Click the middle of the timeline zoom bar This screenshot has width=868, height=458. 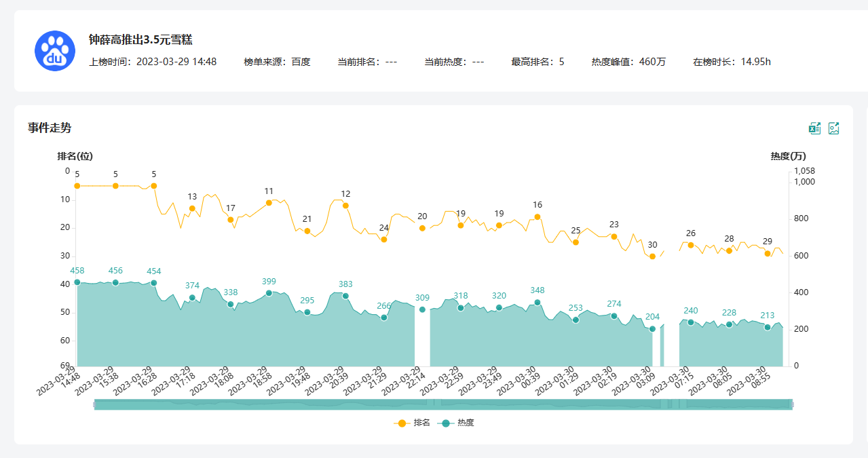442,404
